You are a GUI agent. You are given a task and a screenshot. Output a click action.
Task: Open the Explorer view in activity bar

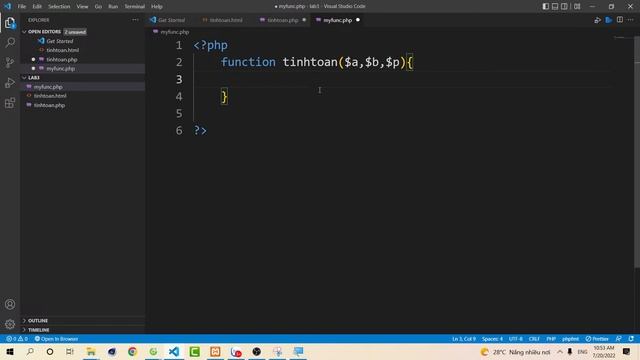pos(10,23)
